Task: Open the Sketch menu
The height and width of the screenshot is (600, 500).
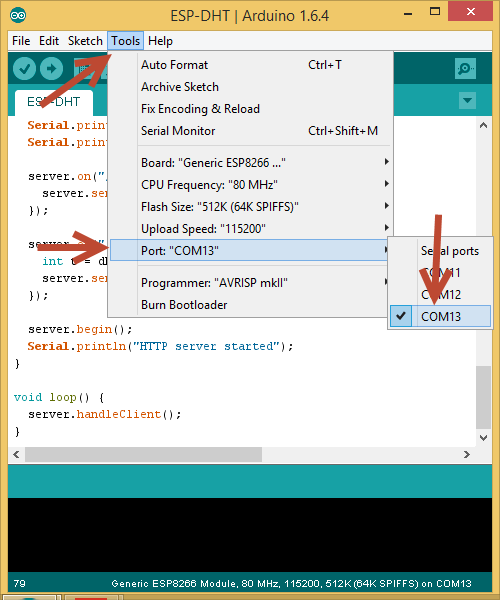Action: [x=85, y=41]
